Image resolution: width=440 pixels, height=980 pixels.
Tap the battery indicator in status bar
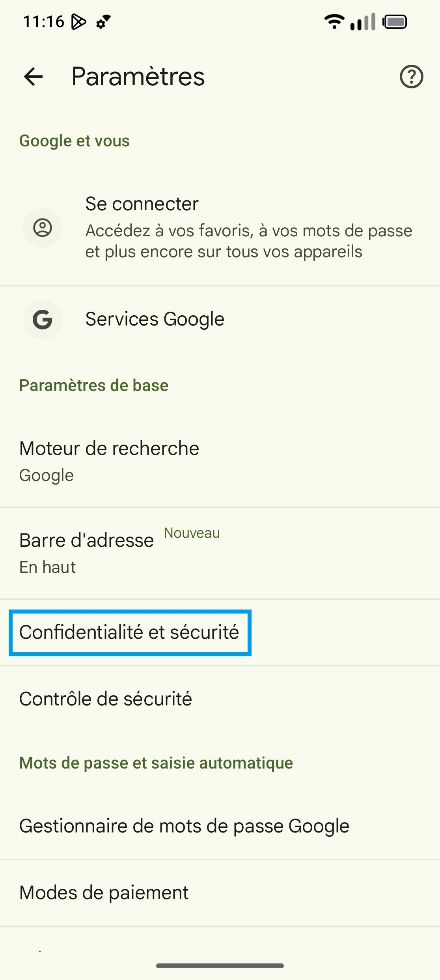395,22
